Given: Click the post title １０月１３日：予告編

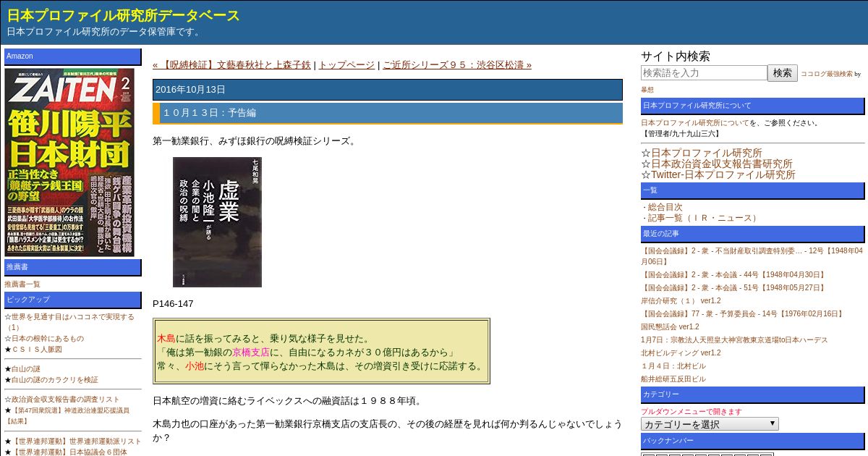Looking at the screenshot, I should tap(387, 113).
